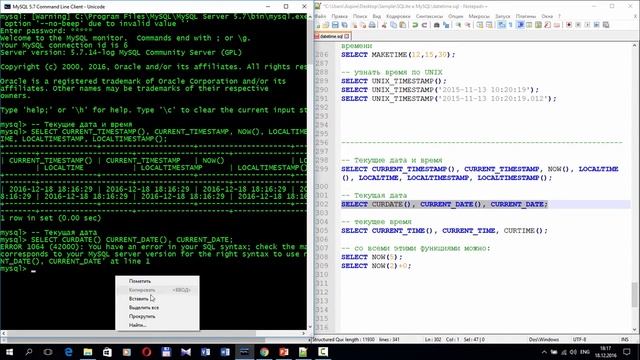Viewport: 640px width, 360px height.
Task: Open Опции menu in Notepad++
Action: point(456,16)
